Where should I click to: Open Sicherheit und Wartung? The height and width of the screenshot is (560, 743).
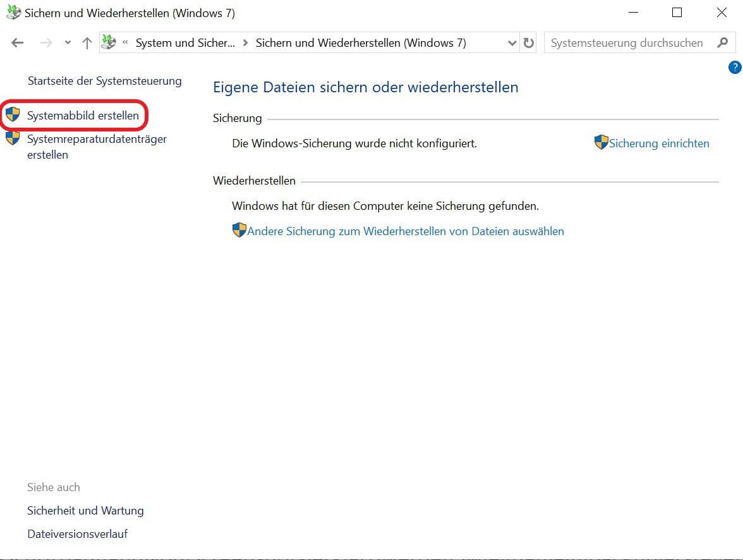[85, 511]
